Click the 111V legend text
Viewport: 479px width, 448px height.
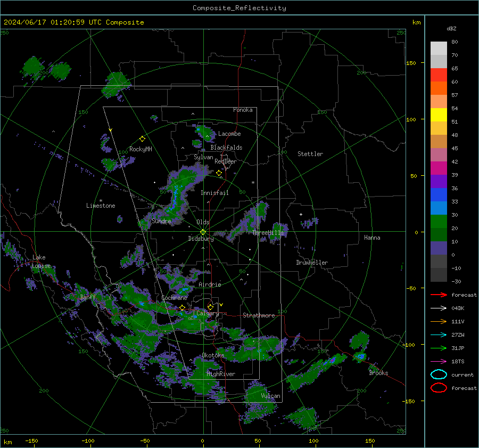point(458,321)
